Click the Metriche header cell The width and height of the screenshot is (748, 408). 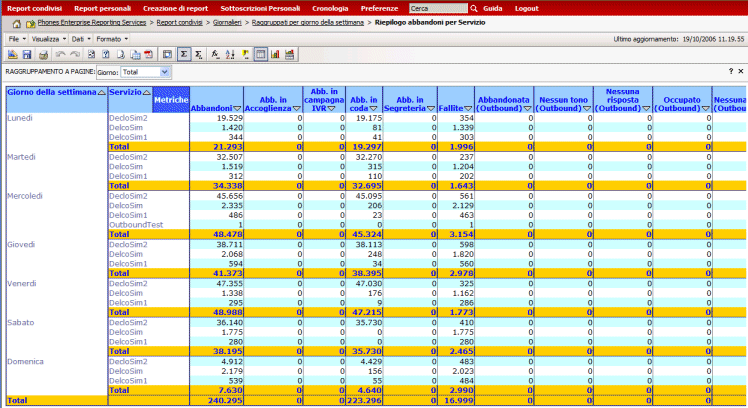(x=171, y=100)
